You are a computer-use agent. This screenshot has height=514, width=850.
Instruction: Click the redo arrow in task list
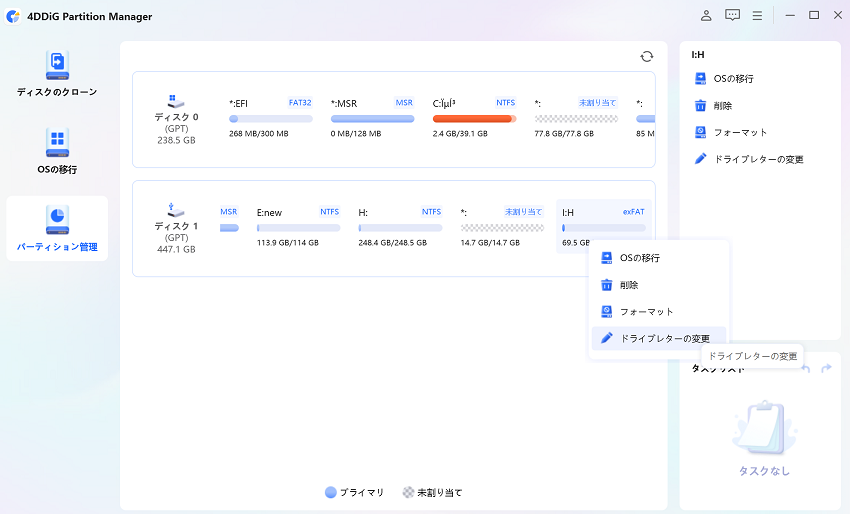[826, 368]
